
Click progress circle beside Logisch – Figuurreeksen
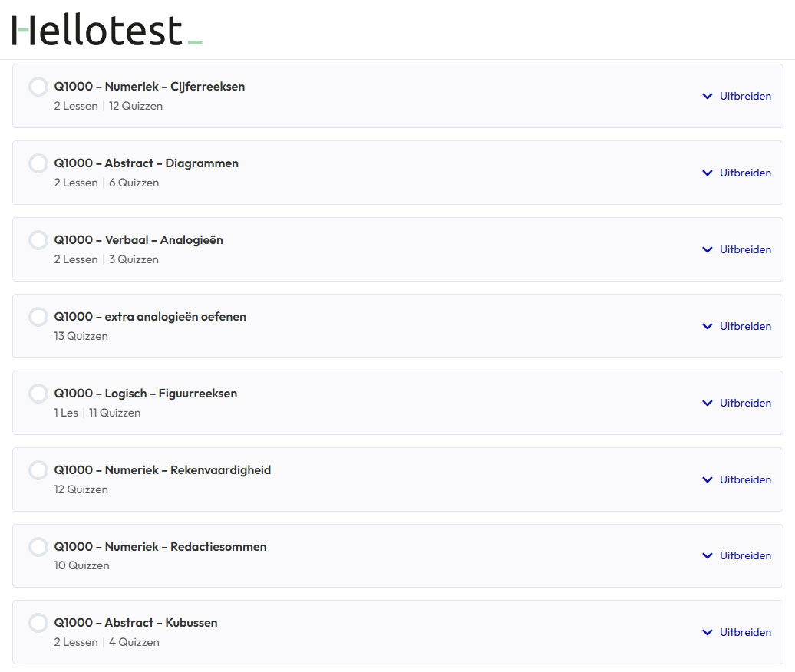coord(38,394)
